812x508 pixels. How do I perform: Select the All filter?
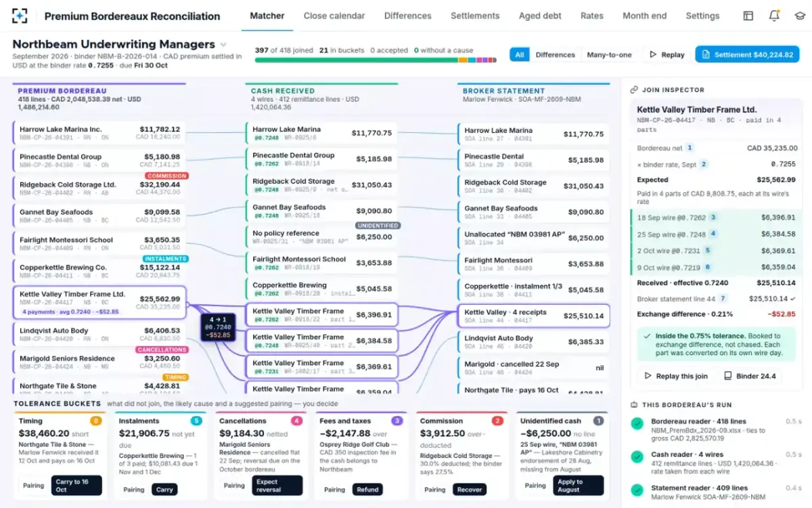519,55
